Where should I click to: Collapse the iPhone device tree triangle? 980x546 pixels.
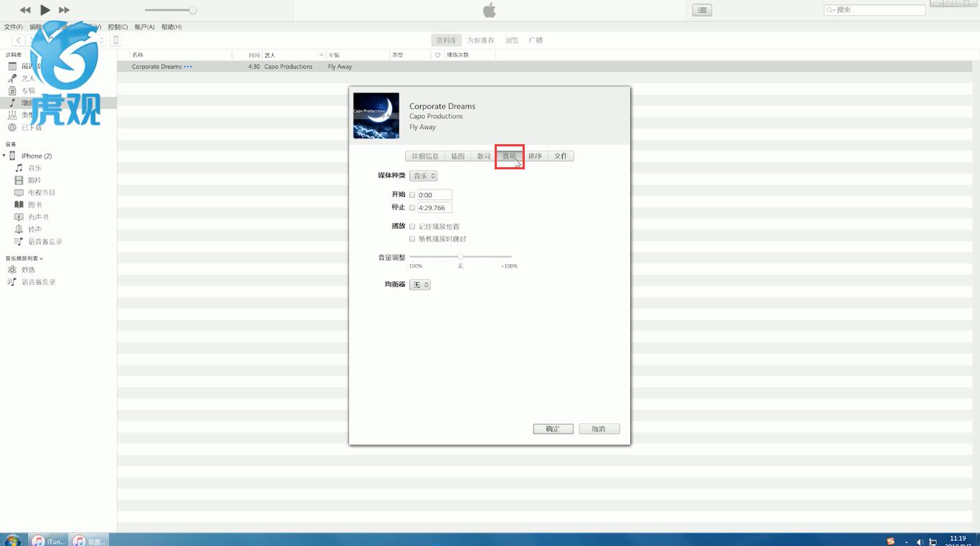click(4, 156)
